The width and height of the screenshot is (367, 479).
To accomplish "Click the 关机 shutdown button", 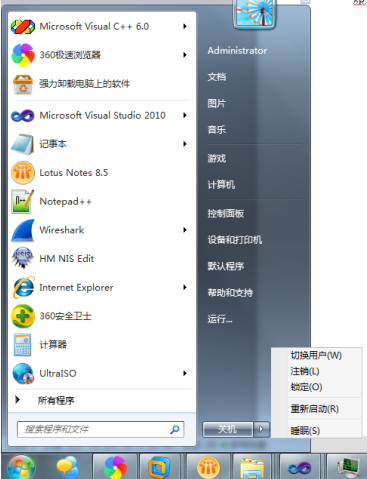I will (x=228, y=429).
